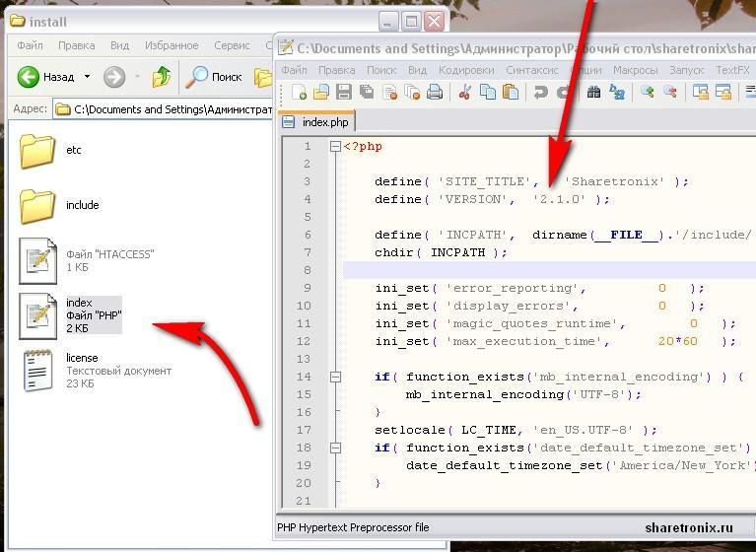The width and height of the screenshot is (756, 552).
Task: Open Правка menu in the install window
Action: click(x=76, y=45)
